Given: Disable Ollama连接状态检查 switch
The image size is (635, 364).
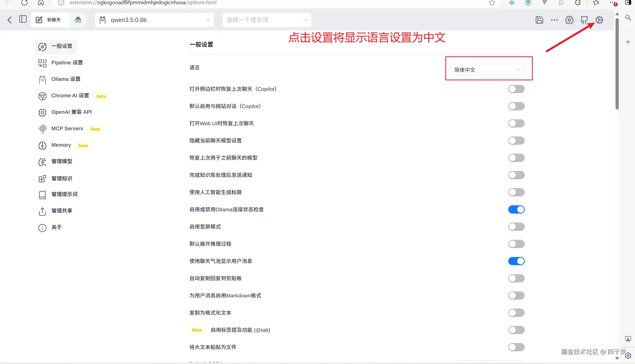Looking at the screenshot, I should pyautogui.click(x=516, y=210).
